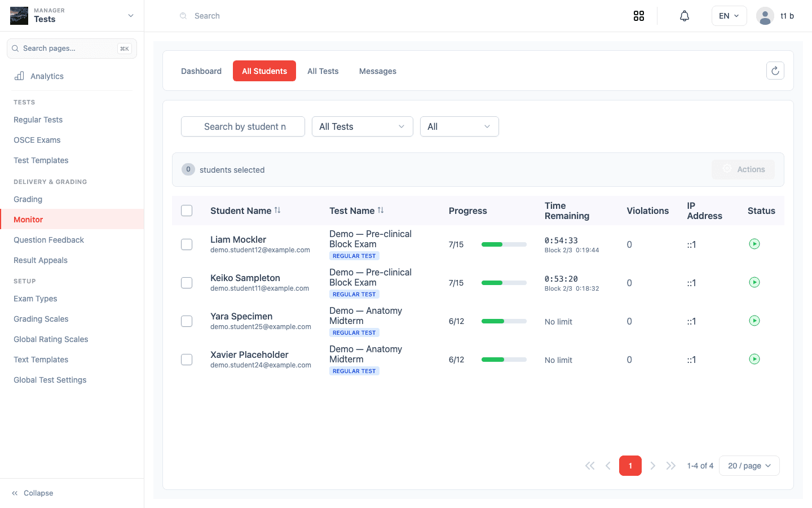
Task: Click the Tests workspace logo thumbnail
Action: point(19,16)
